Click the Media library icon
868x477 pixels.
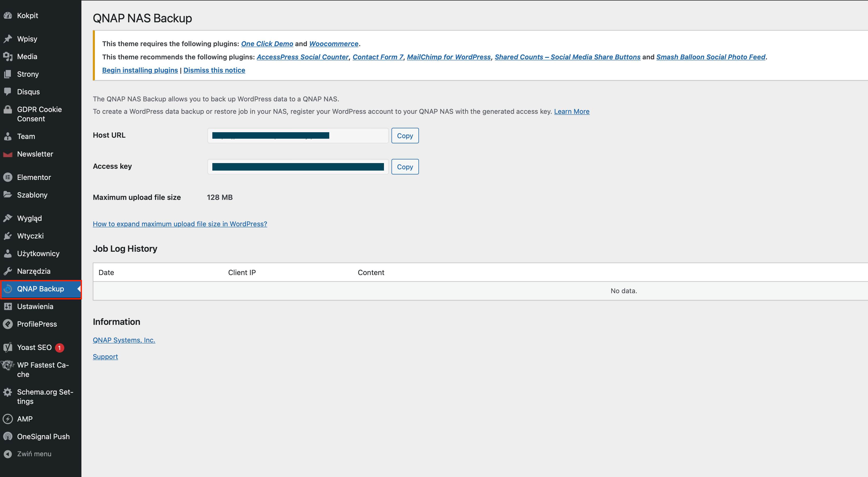tap(8, 57)
